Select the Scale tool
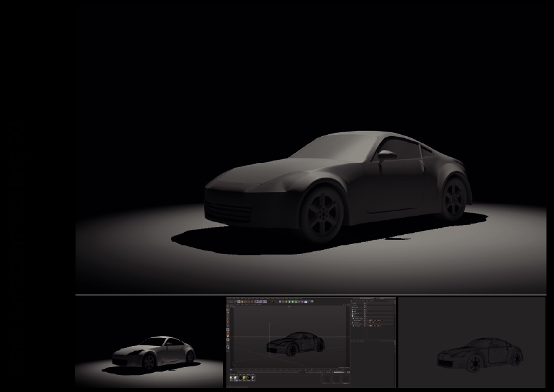Screen dimensions: 554x392 tap(242, 302)
